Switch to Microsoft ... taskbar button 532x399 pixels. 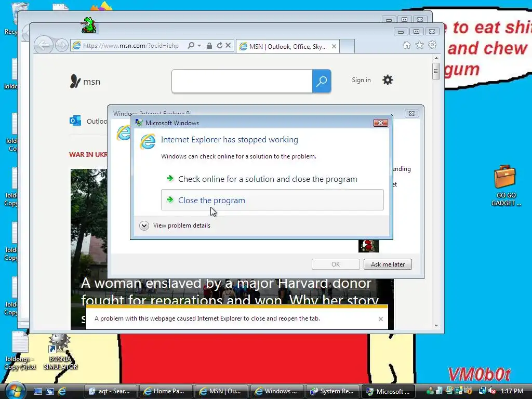(x=389, y=391)
